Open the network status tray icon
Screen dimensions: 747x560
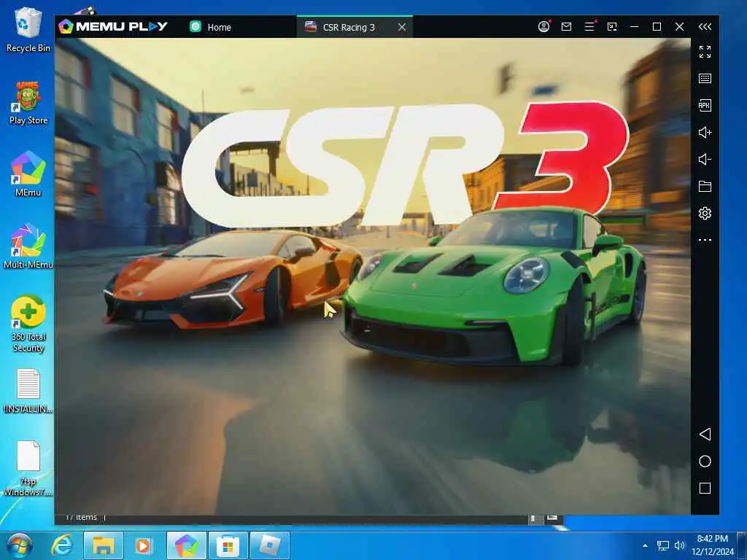(662, 545)
